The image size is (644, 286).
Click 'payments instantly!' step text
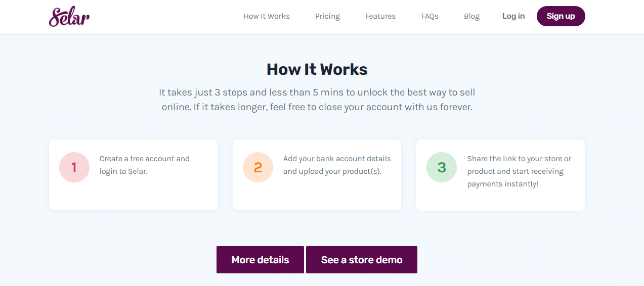(x=503, y=184)
